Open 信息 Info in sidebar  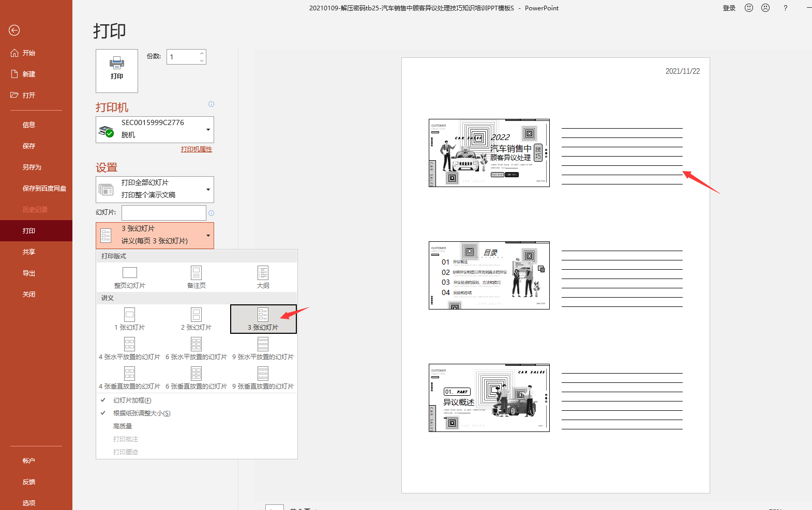[x=36, y=125]
